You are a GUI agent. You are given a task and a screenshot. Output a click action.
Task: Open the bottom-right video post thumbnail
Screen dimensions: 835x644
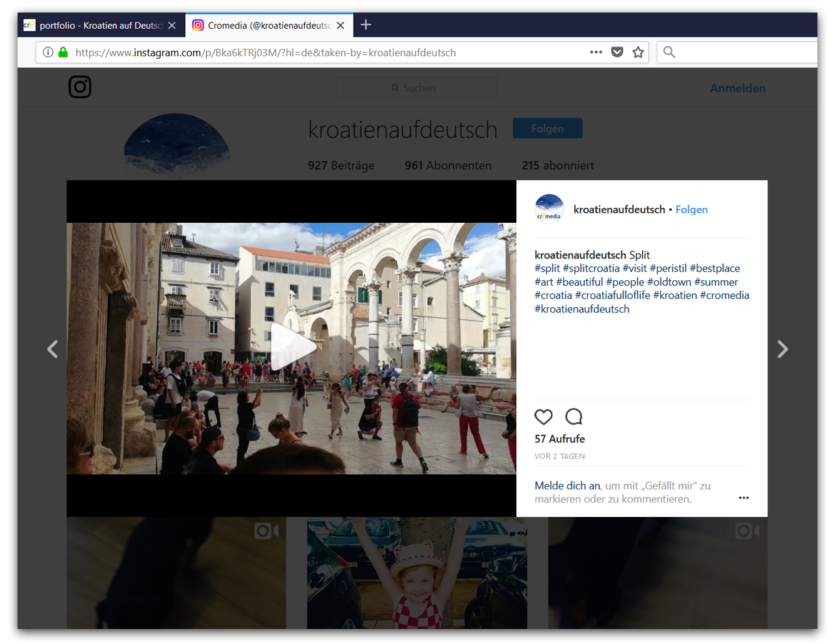pyautogui.click(x=658, y=573)
